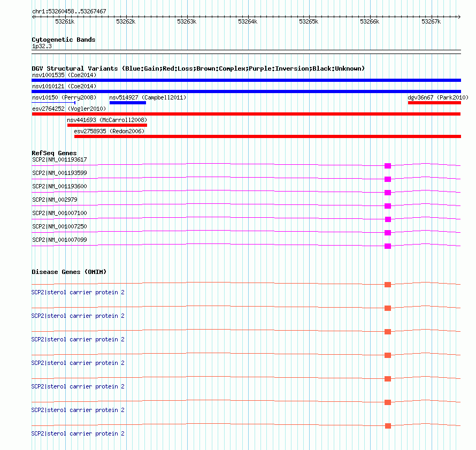Click the 53262k ruler tick label

pos(126,21)
